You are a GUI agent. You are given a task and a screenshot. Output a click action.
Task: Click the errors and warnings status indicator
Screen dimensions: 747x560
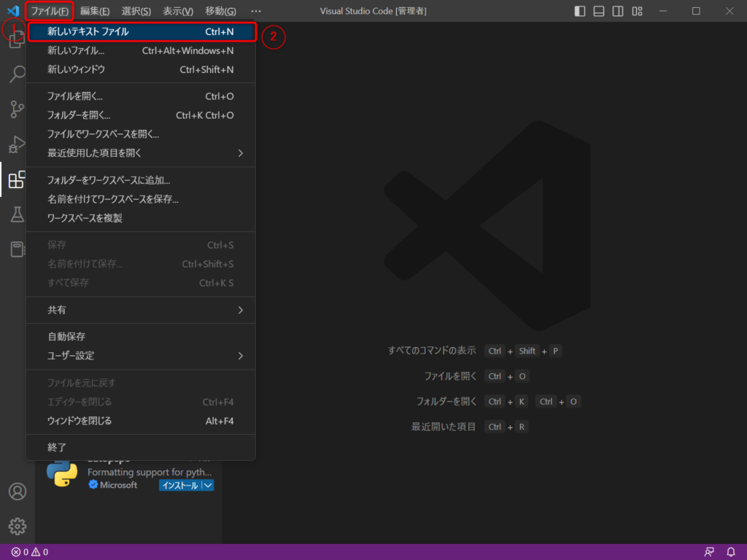[29, 552]
